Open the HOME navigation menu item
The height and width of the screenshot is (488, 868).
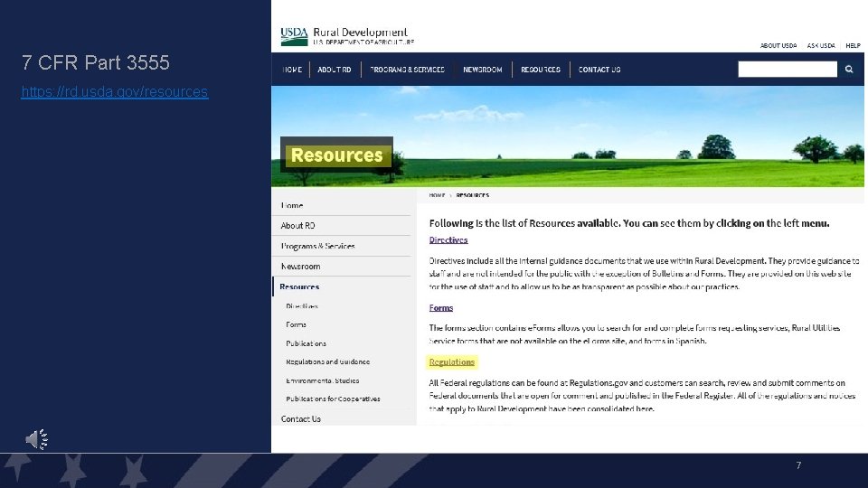point(292,70)
